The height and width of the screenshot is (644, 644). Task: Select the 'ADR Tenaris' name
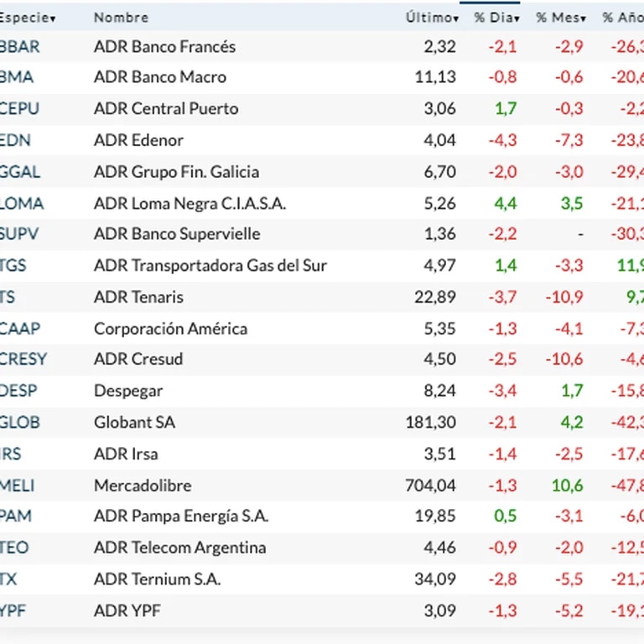(138, 298)
